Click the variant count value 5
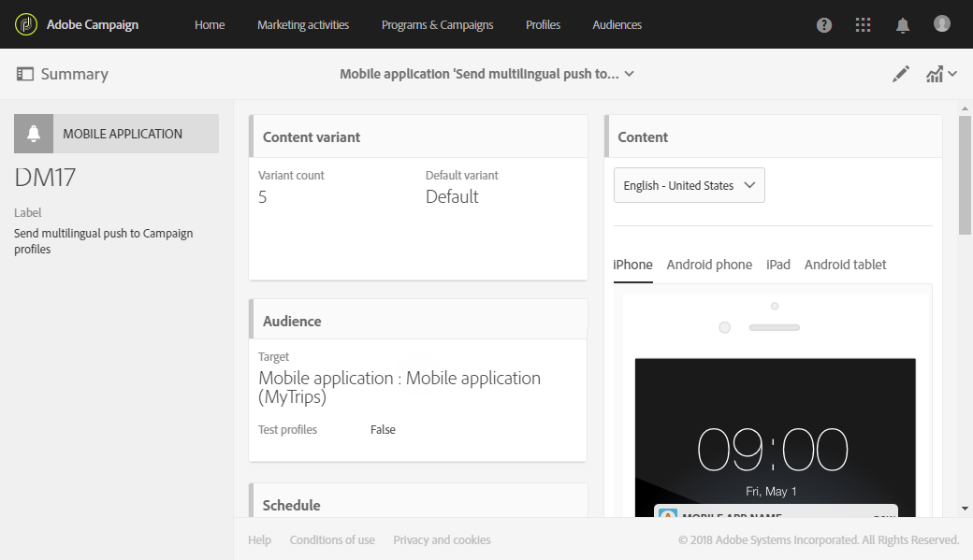The height and width of the screenshot is (560, 973). click(263, 197)
